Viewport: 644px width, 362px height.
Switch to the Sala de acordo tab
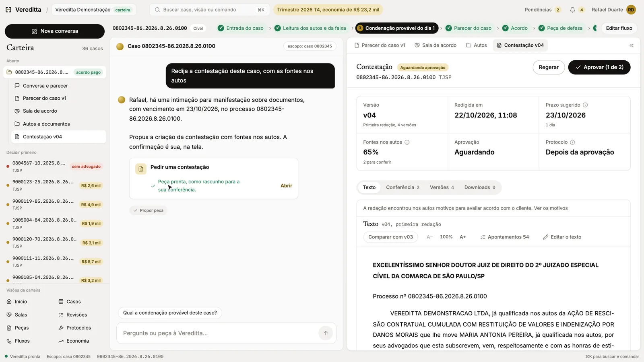tap(436, 45)
